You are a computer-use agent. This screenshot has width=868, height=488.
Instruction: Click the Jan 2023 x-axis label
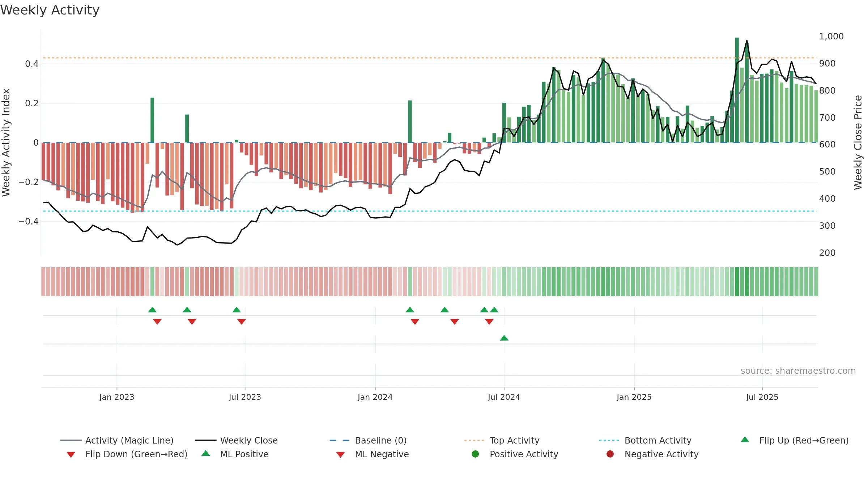click(116, 397)
